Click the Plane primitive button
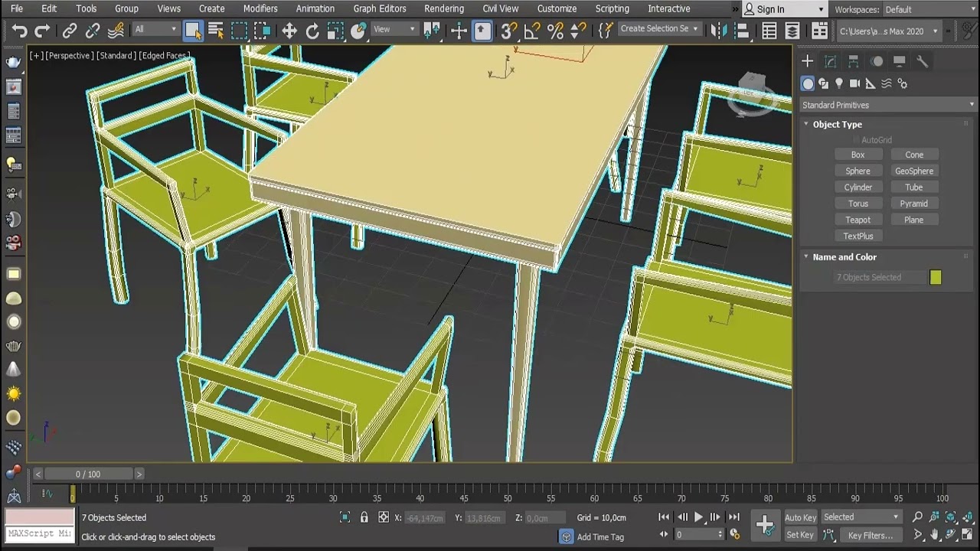This screenshot has width=980, height=551. pos(914,220)
